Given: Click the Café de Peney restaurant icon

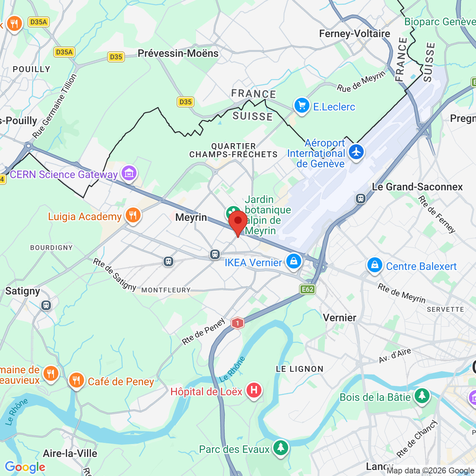Looking at the screenshot, I should coord(76,381).
